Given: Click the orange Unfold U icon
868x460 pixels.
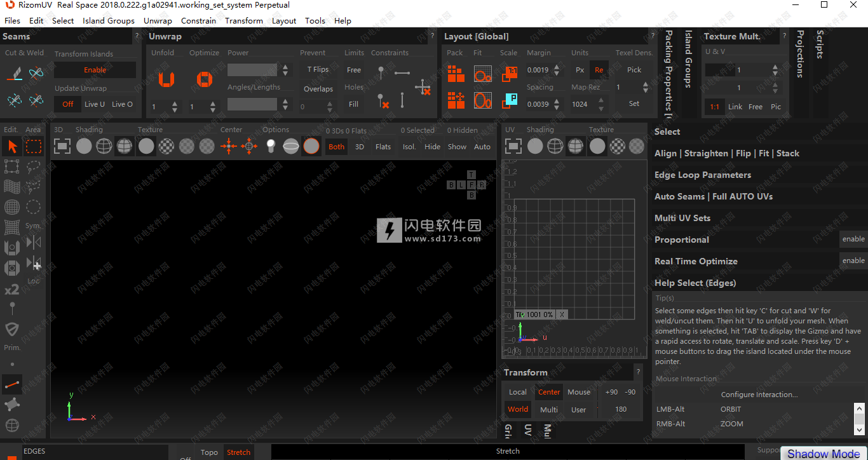Looking at the screenshot, I should click(166, 79).
